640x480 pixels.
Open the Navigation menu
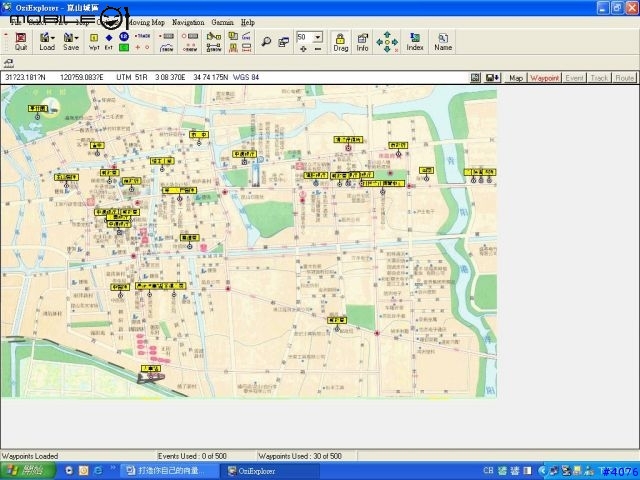[188, 22]
